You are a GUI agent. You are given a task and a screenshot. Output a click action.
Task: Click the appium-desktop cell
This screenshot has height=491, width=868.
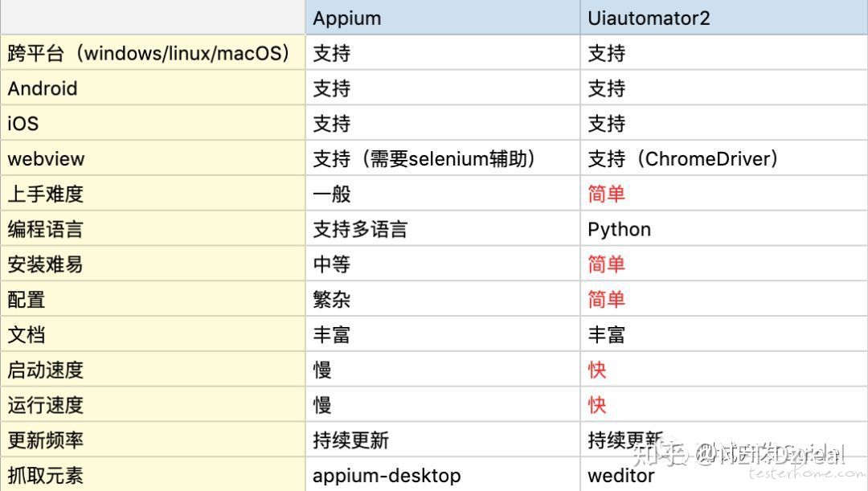387,476
